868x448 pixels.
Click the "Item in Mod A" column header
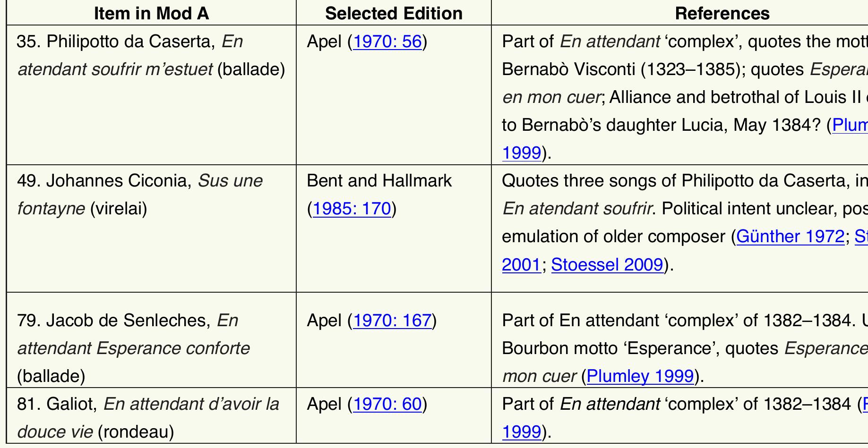[x=151, y=13]
